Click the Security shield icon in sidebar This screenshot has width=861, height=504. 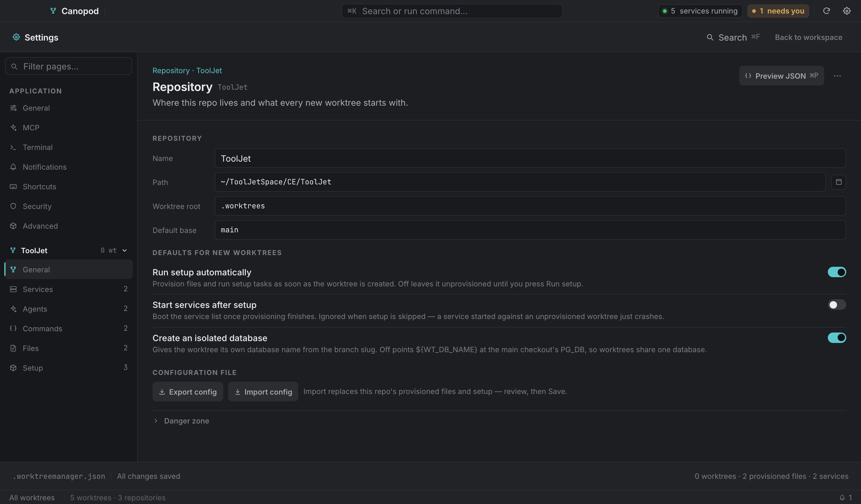pyautogui.click(x=13, y=206)
